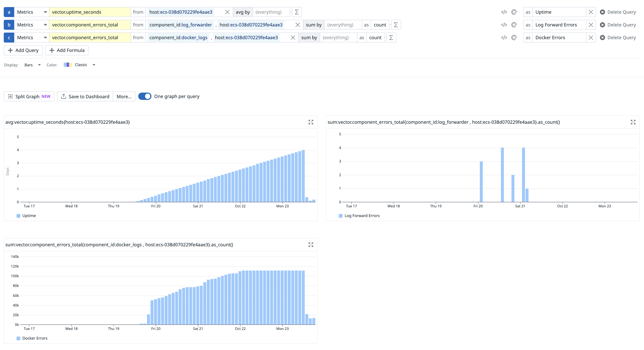
Task: Click the sigma advanced options icon on query a
Action: point(297,12)
